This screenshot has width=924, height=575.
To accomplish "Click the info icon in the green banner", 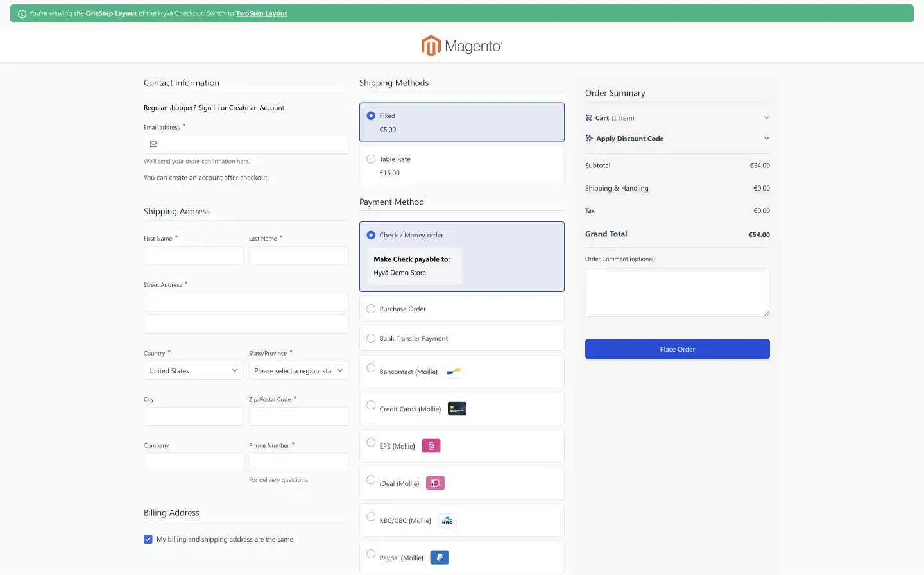I will pyautogui.click(x=22, y=13).
